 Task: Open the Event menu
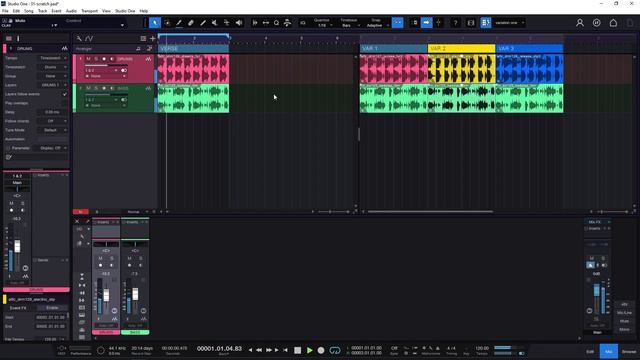click(x=56, y=11)
